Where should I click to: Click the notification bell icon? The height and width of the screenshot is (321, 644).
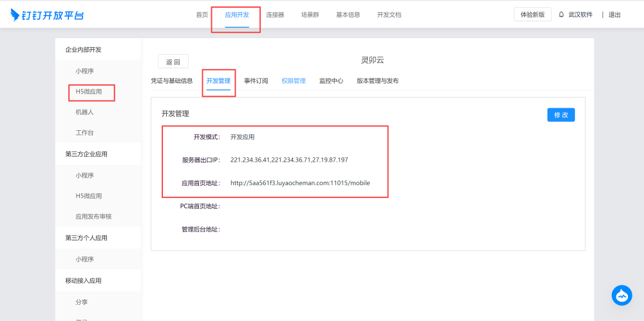(561, 14)
